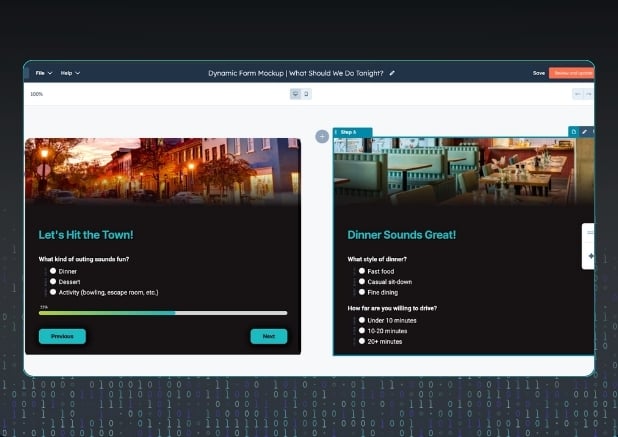This screenshot has width=618, height=437.
Task: Click the edit pencil icon on Step 5
Action: 584,132
